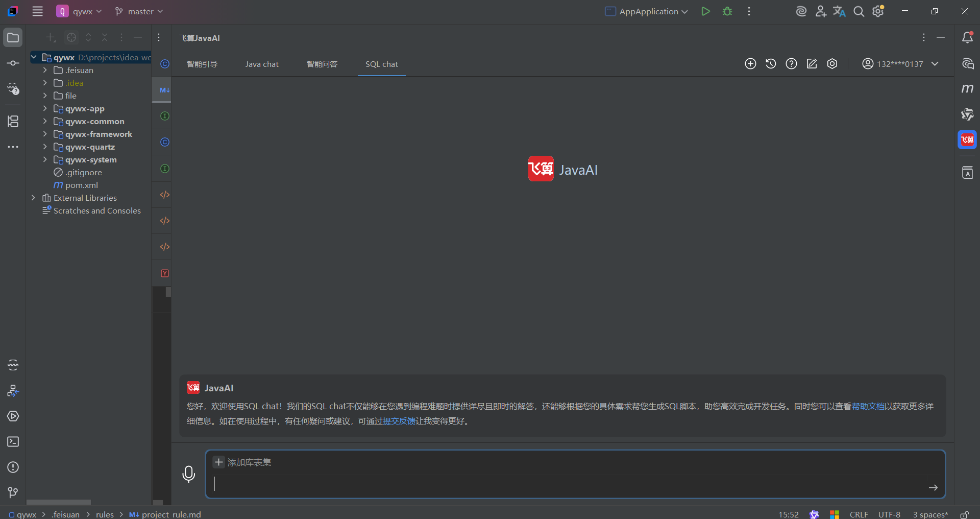Open IDE settings gear icon
Screen dimensions: 980x519
(x=878, y=11)
